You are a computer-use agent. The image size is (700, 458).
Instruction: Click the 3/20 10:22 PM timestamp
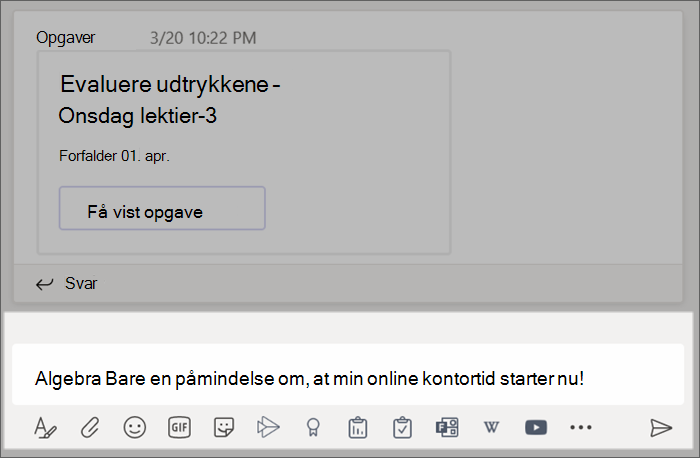tap(203, 38)
